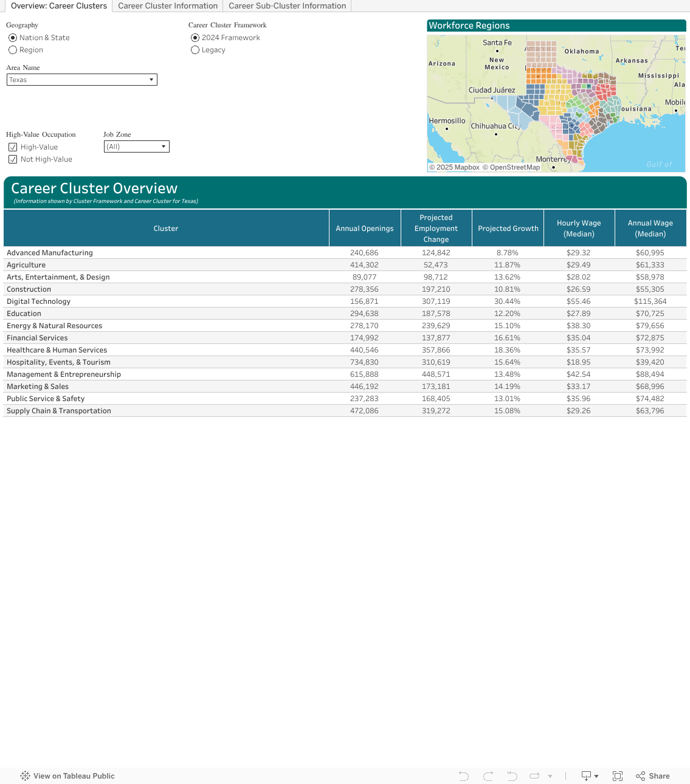Open the OpenStreetMap attribution link

pos(514,167)
